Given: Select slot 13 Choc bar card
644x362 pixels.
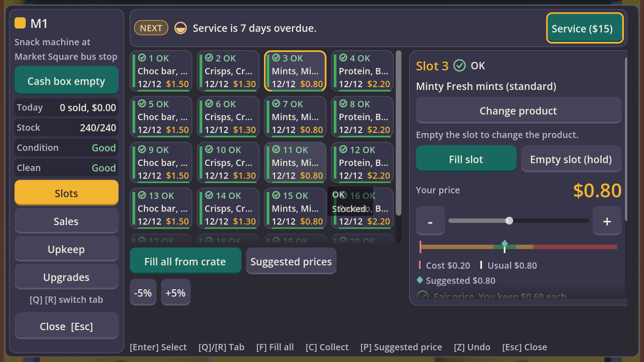Looking at the screenshot, I should pos(161,208).
